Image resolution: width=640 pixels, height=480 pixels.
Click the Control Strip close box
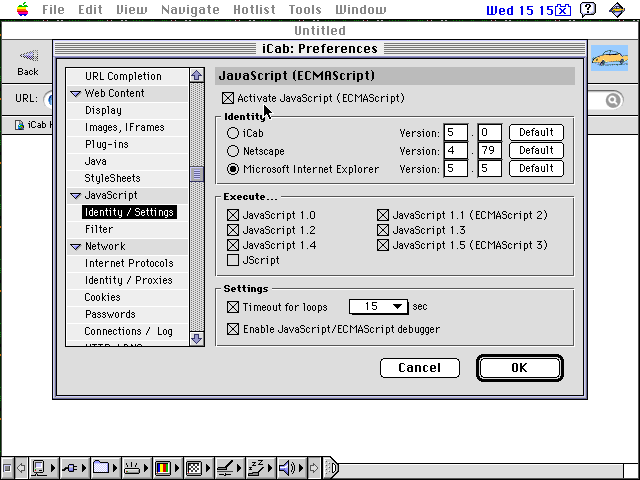pos(7,468)
